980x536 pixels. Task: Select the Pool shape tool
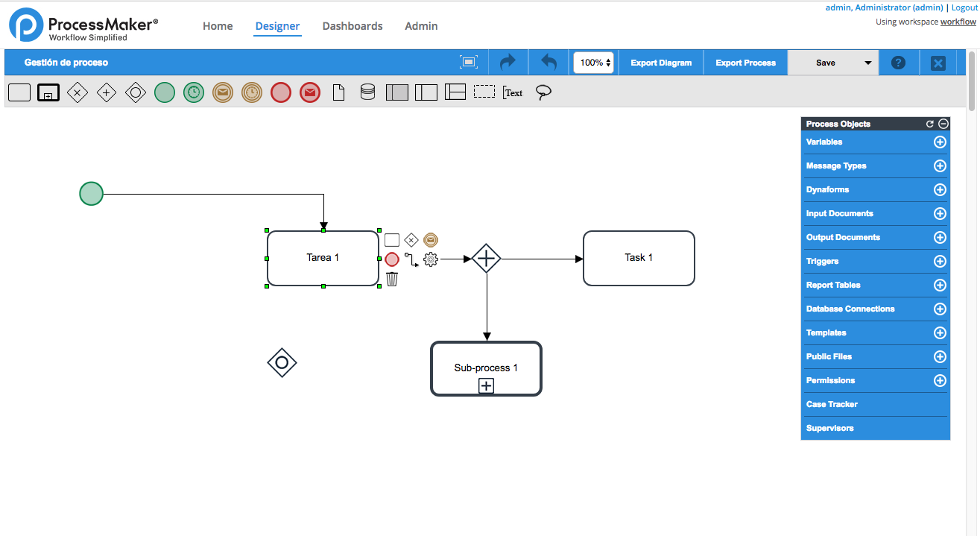[397, 92]
